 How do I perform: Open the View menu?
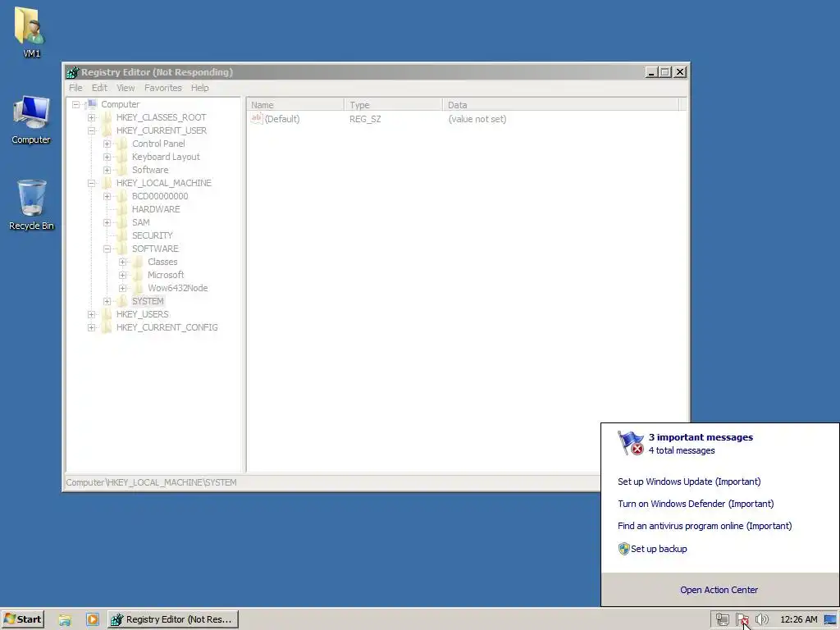tap(126, 88)
